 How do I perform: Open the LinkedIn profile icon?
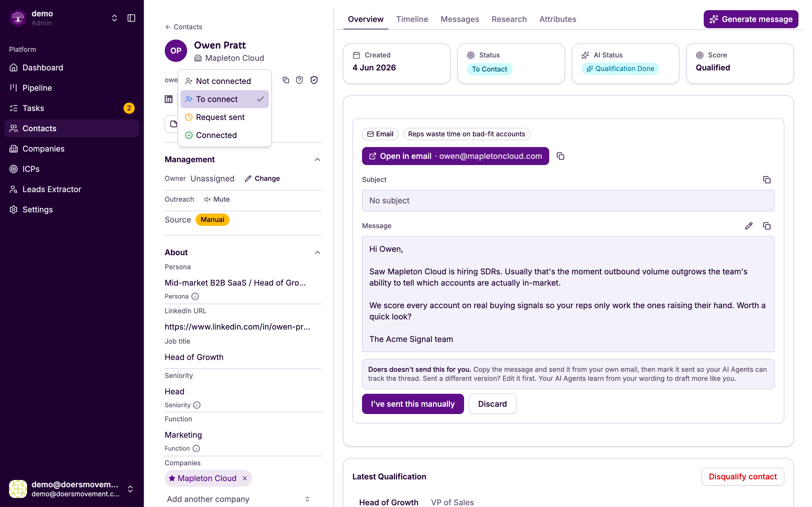[168, 99]
